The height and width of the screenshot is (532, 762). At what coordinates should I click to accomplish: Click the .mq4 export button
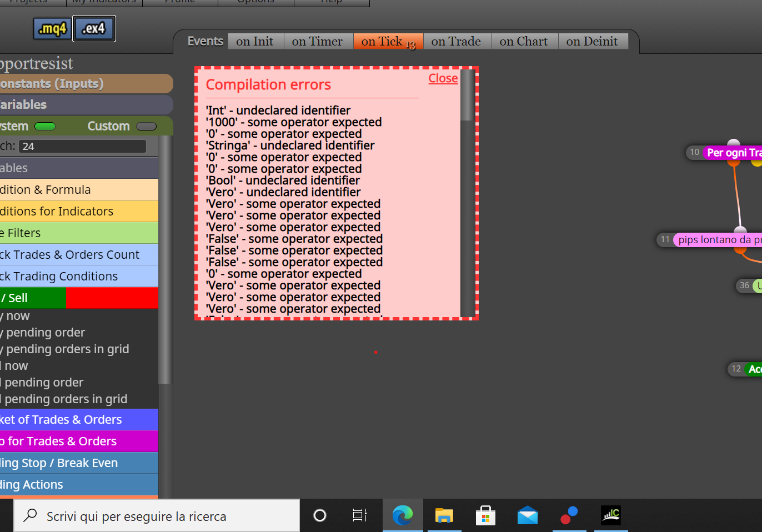(x=53, y=29)
